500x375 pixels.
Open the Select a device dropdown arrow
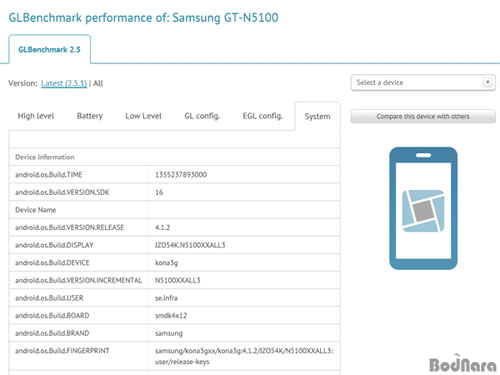coord(488,82)
